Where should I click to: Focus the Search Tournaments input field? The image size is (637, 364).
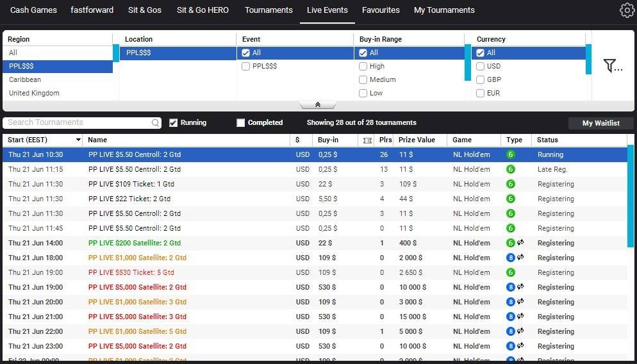(77, 123)
